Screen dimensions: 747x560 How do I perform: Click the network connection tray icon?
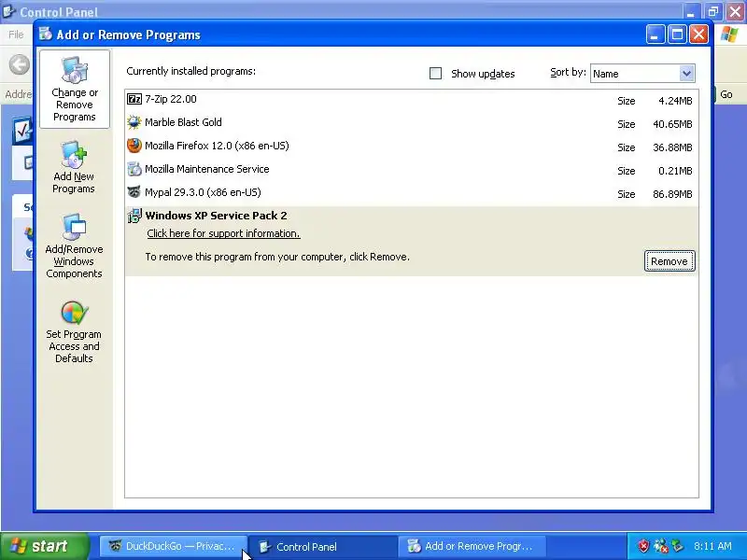pos(661,546)
